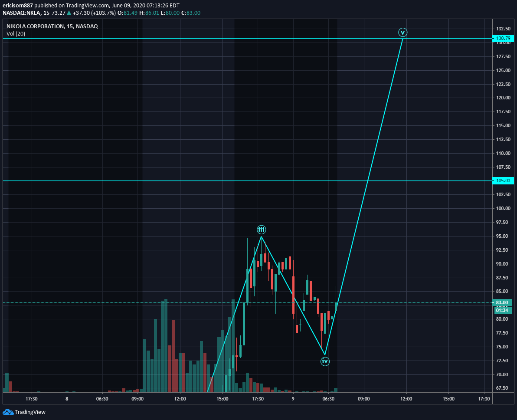Click the countdown timer 01:34 label
517x420 pixels.
tap(502, 310)
